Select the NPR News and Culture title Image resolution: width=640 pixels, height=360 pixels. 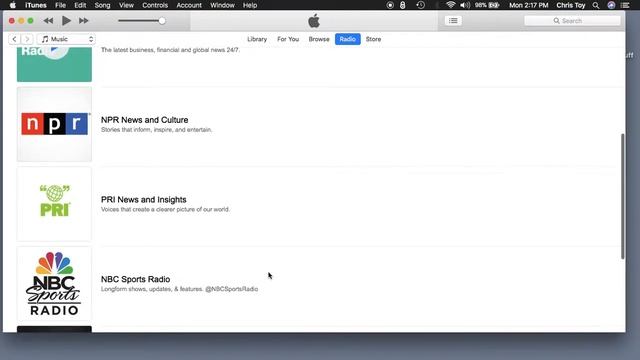point(144,120)
